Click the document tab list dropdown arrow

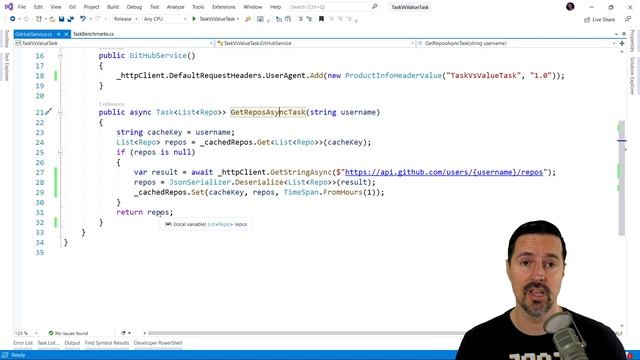coord(616,34)
